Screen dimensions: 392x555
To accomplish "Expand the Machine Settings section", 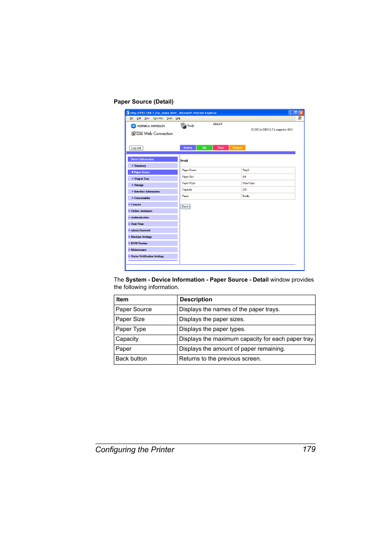I will tap(153, 237).
